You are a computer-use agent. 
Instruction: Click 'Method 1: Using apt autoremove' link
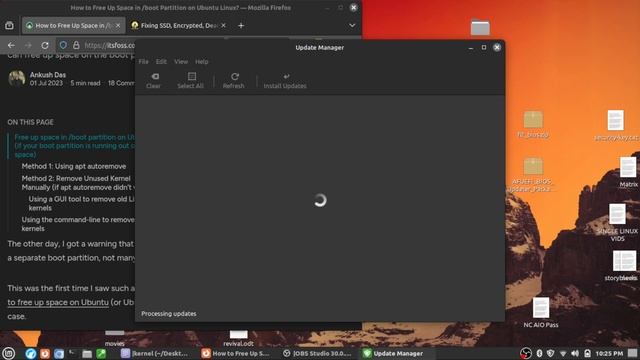(74, 166)
